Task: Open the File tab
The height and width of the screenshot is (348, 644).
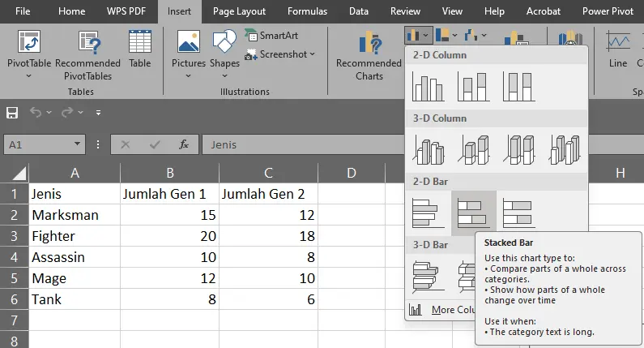Action: (x=23, y=11)
